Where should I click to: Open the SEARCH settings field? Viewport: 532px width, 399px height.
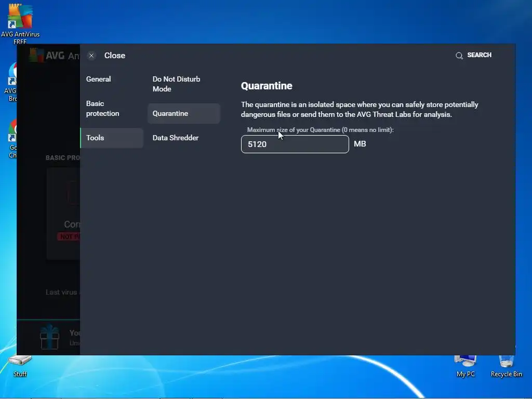479,55
